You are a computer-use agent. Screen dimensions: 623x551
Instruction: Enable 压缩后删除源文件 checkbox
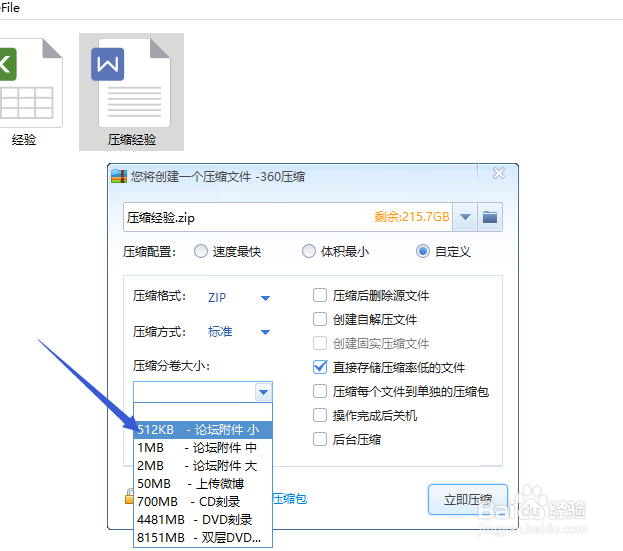pos(320,295)
